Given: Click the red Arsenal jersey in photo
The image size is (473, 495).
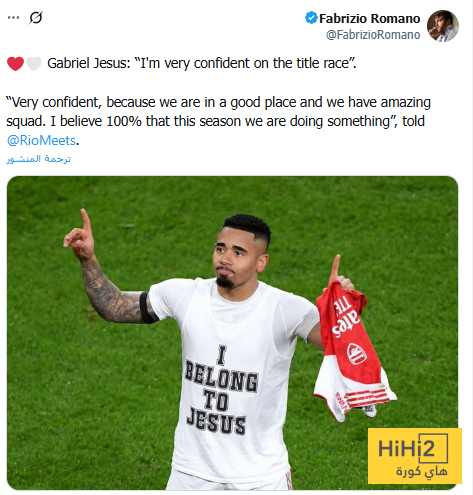Looking at the screenshot, I should [353, 353].
